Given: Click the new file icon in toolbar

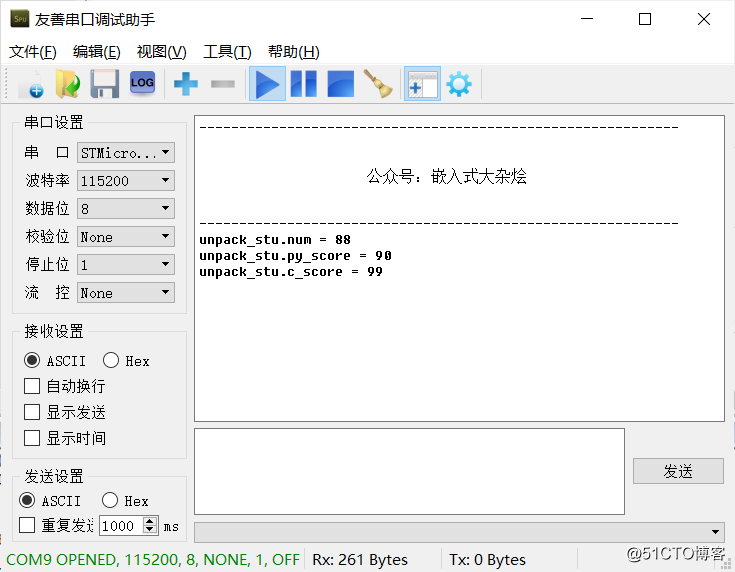Looking at the screenshot, I should click(x=31, y=84).
